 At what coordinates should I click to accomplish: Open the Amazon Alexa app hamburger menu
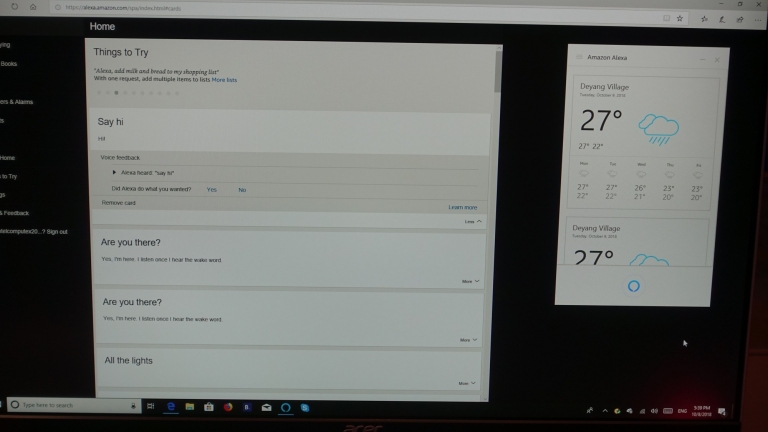[579, 57]
